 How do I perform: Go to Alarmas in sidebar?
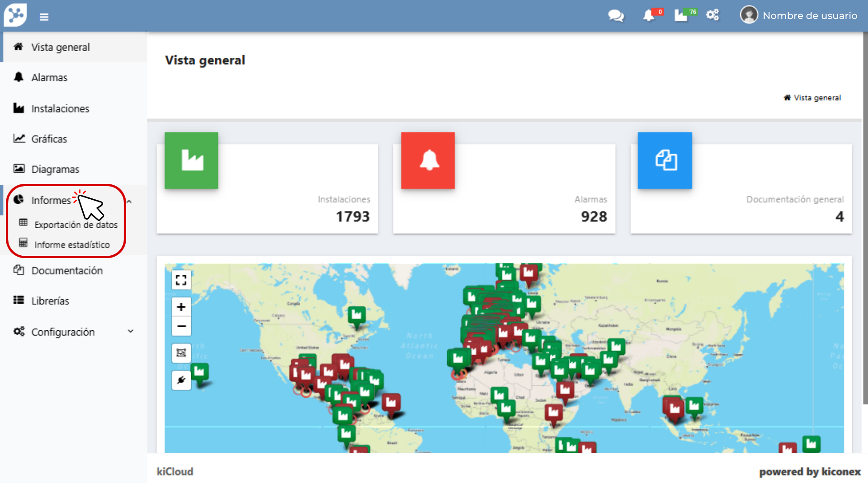(x=49, y=78)
